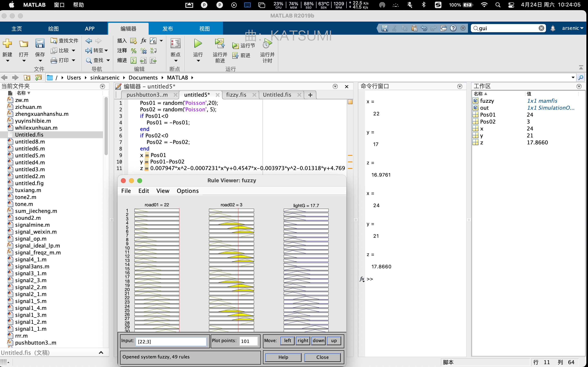
Task: Open the Command Window panel actions menu
Action: point(459,86)
